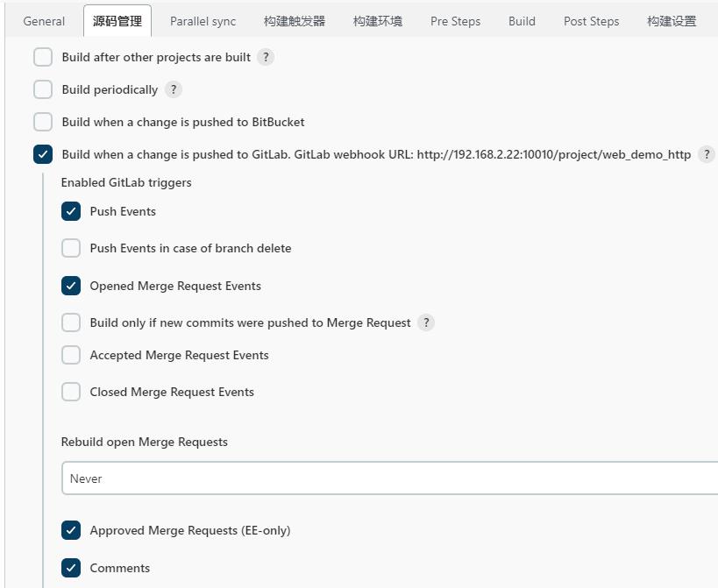This screenshot has height=588, width=718.
Task: Click the Accepted Merge Request Events label
Action: (x=179, y=355)
